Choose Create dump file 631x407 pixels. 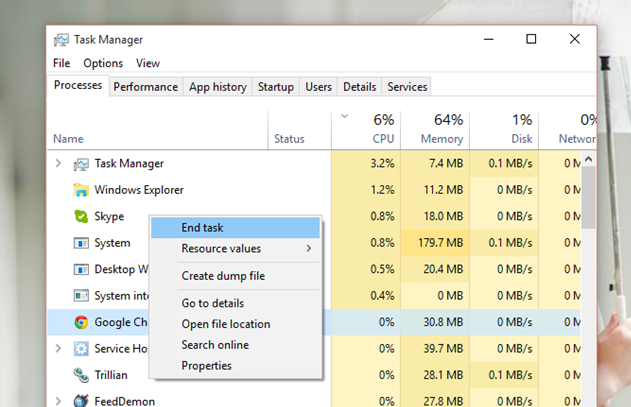tap(235, 276)
